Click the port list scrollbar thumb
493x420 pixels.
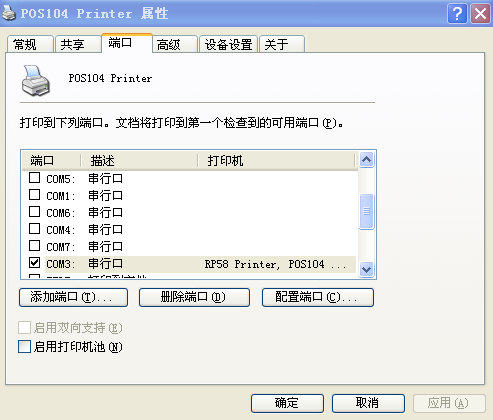[x=367, y=212]
